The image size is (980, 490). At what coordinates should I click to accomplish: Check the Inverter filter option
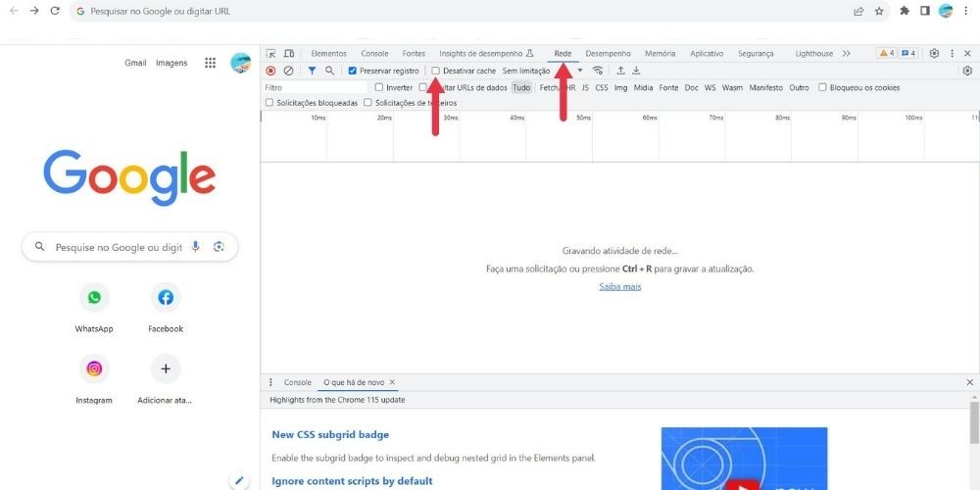point(378,87)
